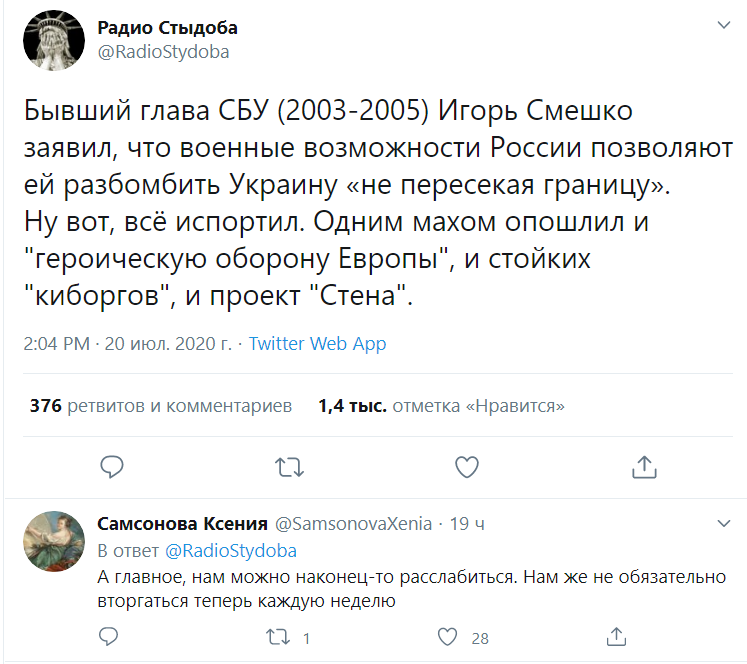Click the Радио Стыдоба display name
The width and height of the screenshot is (747, 664).
point(167,27)
